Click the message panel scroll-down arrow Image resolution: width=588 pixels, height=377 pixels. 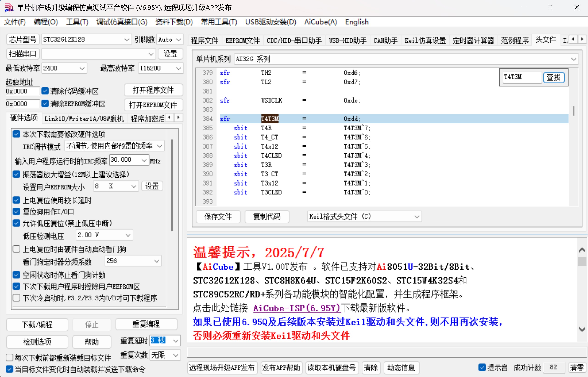[582, 329]
